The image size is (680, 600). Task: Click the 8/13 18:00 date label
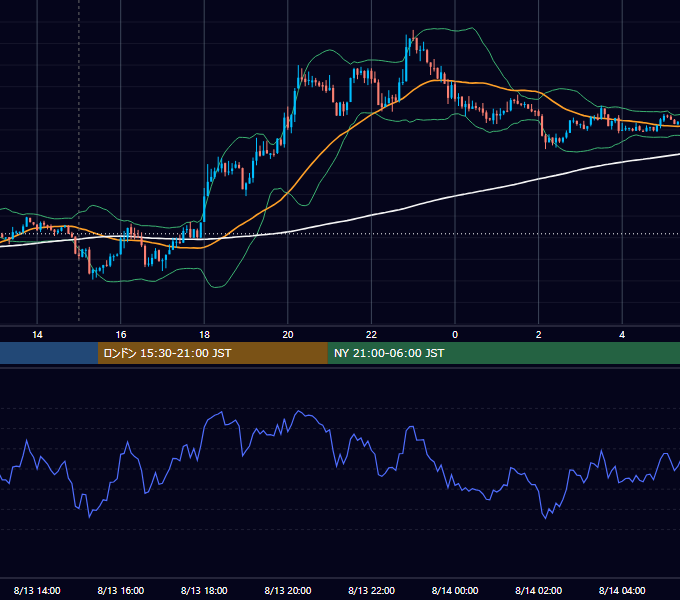[204, 590]
